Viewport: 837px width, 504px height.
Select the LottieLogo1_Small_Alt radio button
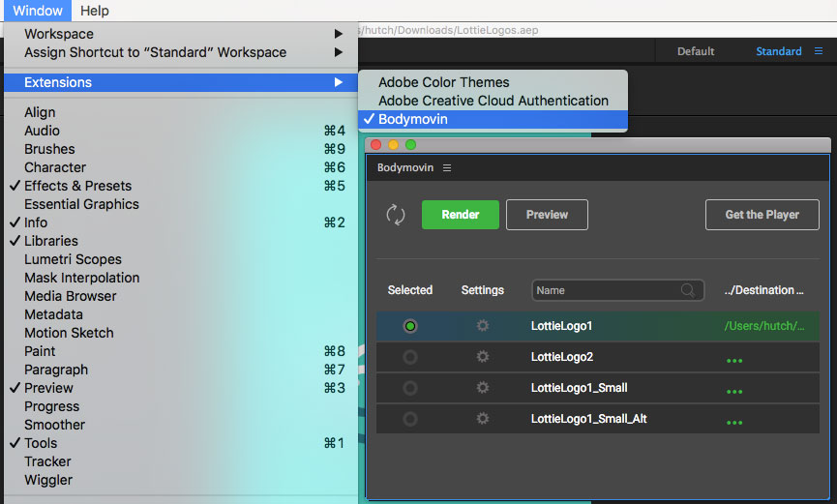(x=410, y=419)
